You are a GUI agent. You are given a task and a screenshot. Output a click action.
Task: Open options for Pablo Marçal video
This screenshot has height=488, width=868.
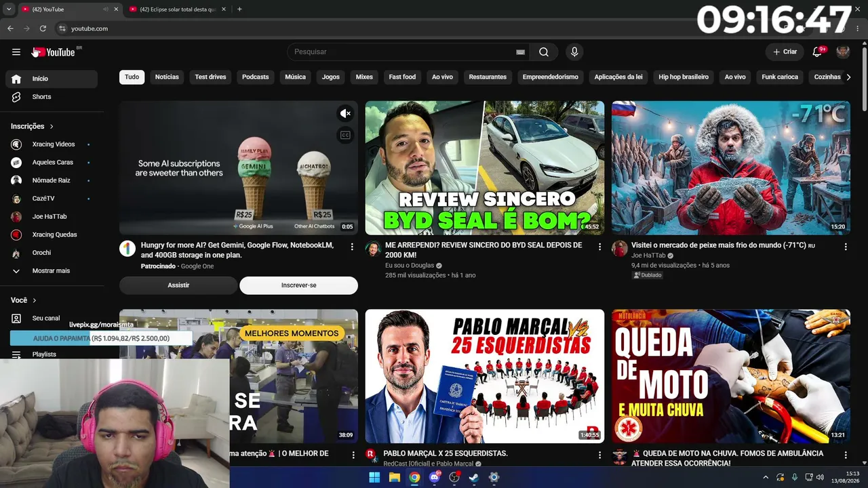(x=599, y=455)
